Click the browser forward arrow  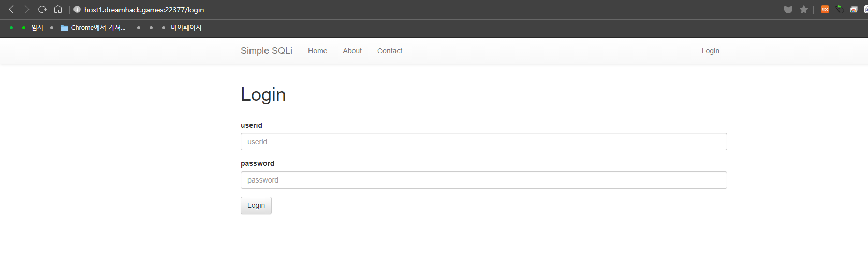27,9
